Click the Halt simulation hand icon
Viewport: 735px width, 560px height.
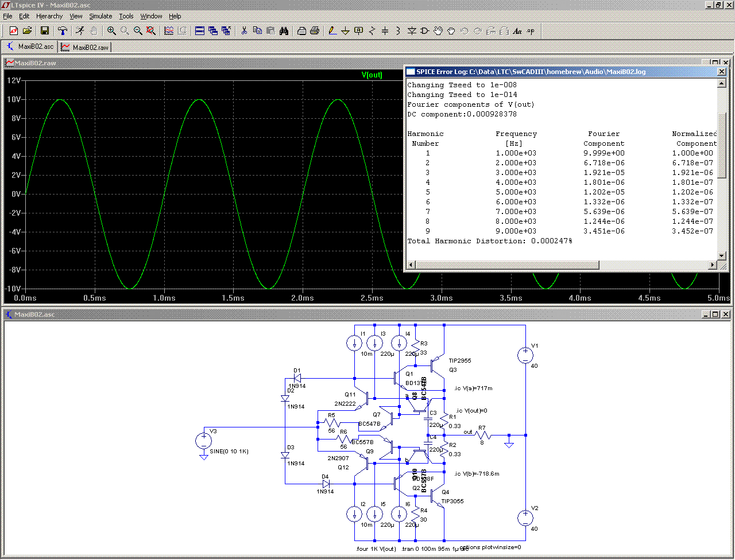click(94, 31)
